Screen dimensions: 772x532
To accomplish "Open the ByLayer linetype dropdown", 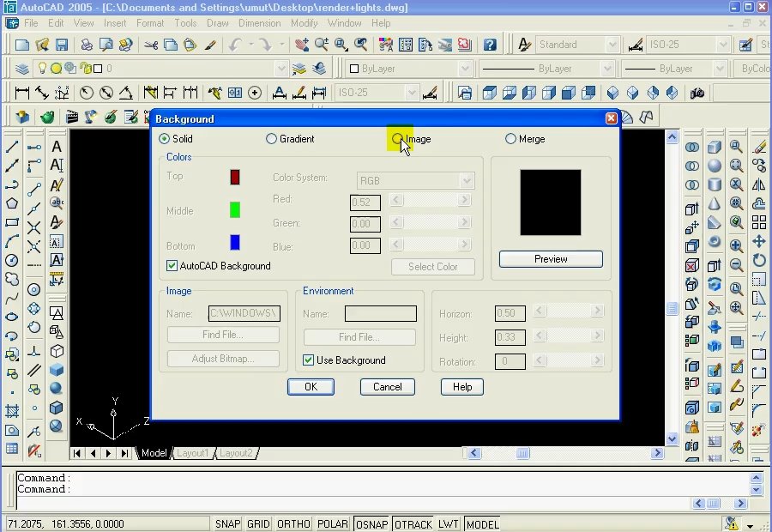I will pos(607,69).
